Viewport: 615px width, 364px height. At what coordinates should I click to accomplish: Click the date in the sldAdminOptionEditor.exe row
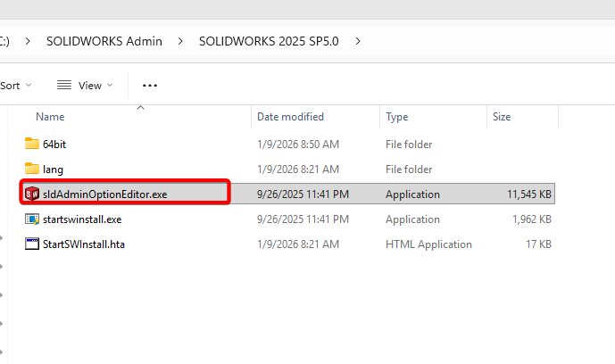click(303, 194)
